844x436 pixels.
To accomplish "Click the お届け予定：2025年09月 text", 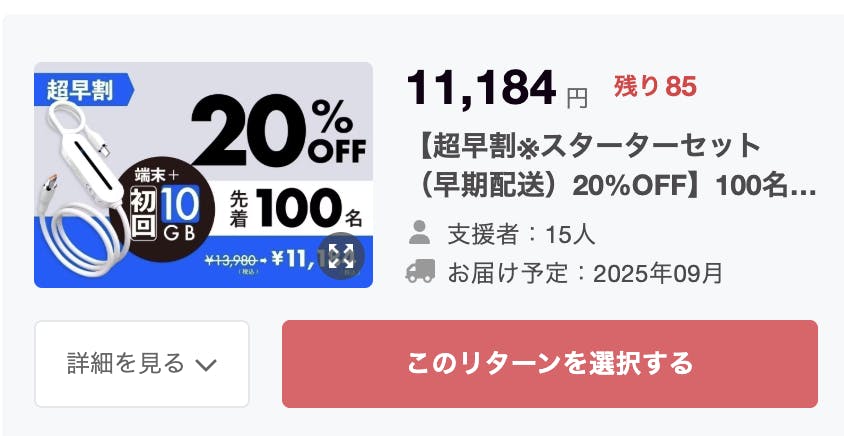I will point(585,273).
